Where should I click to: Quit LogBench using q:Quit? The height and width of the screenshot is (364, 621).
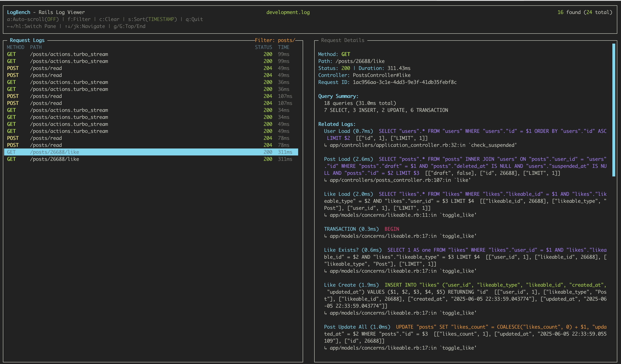[194, 19]
